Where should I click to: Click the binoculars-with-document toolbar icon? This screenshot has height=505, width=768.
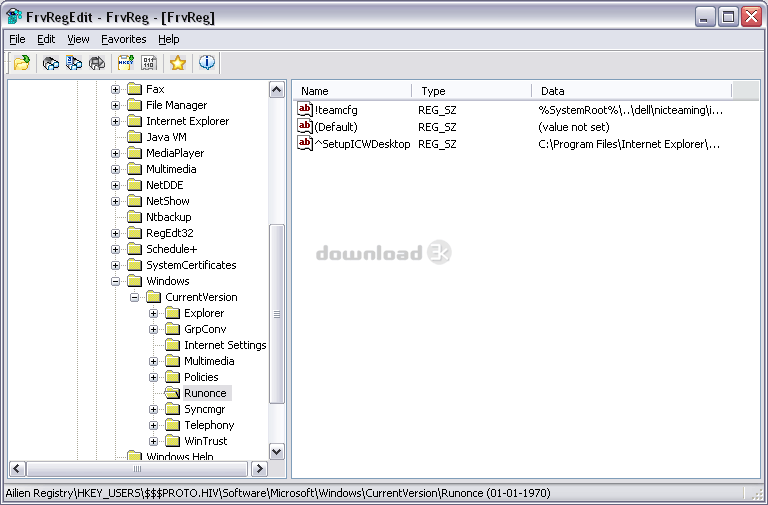74,63
